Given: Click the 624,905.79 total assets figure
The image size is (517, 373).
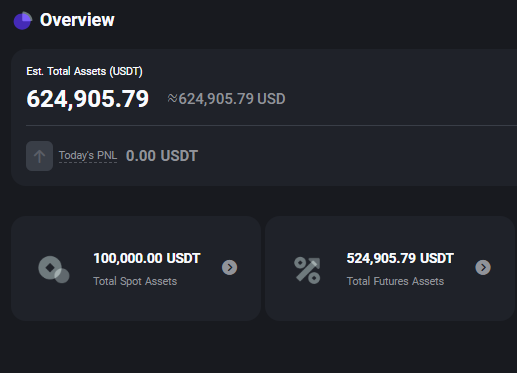Looking at the screenshot, I should tap(88, 99).
